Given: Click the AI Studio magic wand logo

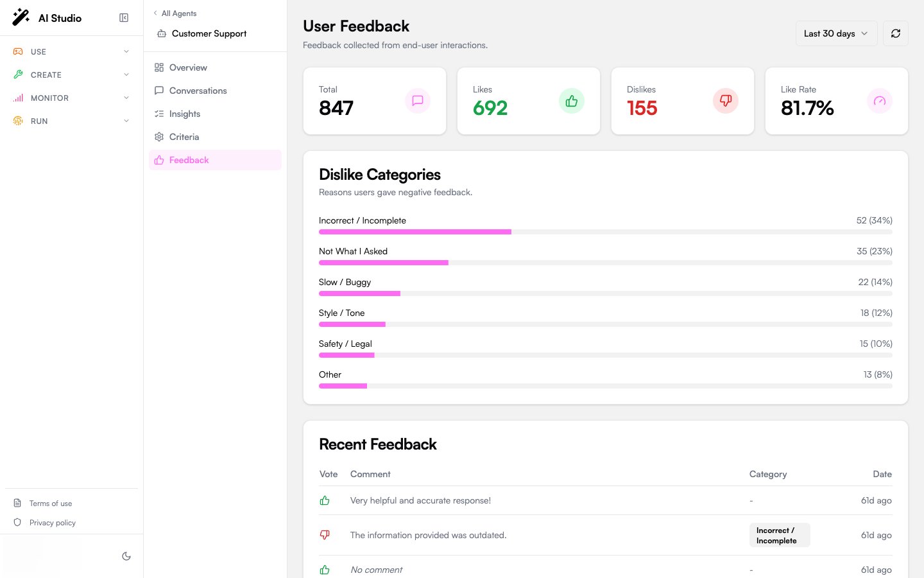Looking at the screenshot, I should tap(21, 17).
